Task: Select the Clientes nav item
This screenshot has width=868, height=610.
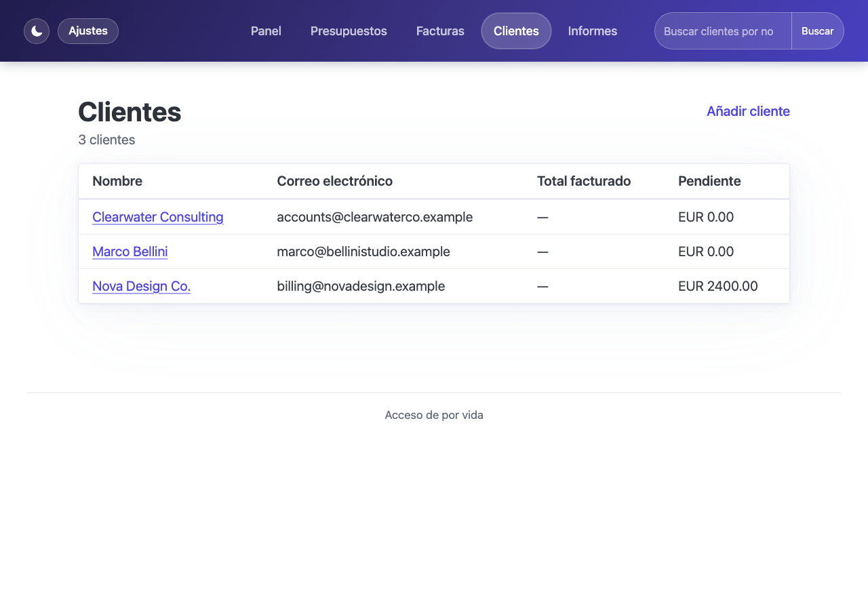Action: click(x=516, y=31)
